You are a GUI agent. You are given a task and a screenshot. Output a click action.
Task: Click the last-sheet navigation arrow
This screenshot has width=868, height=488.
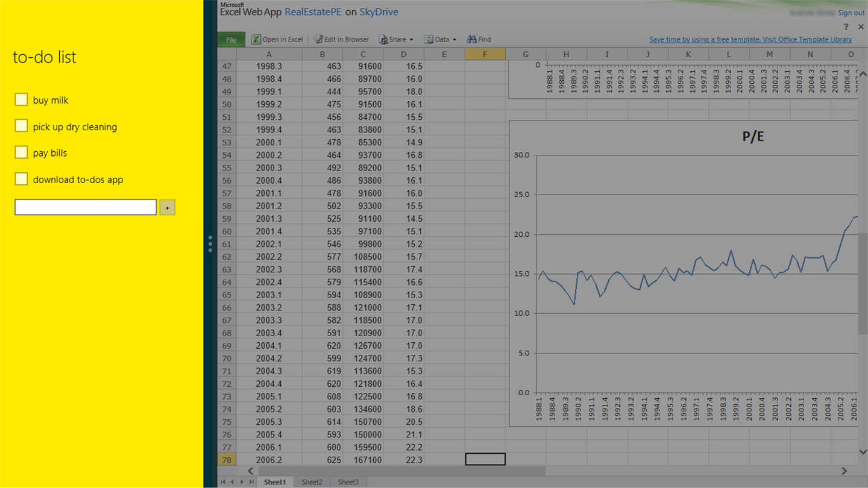[x=251, y=482]
